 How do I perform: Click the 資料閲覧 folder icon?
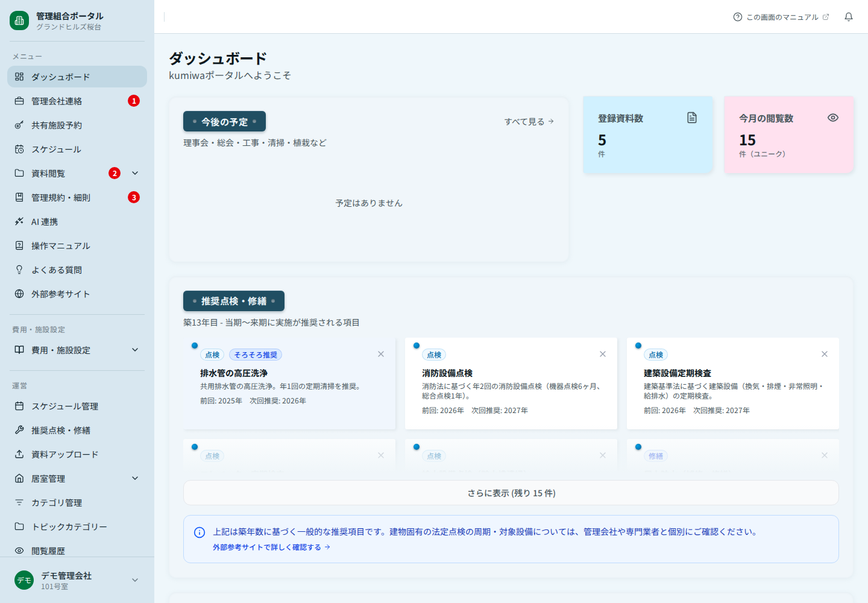coord(19,173)
